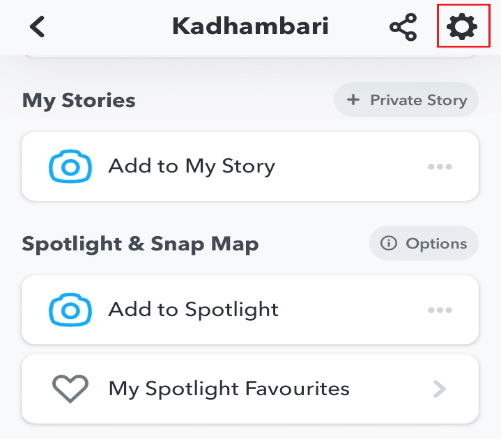
Task: Tap the Spotlight & Snap Map heading
Action: (x=140, y=244)
